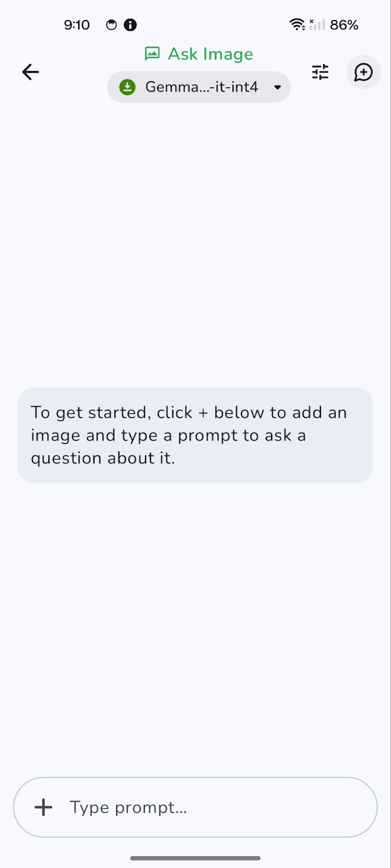Expand the model list via the caret arrow
The height and width of the screenshot is (868, 391).
pyautogui.click(x=278, y=87)
